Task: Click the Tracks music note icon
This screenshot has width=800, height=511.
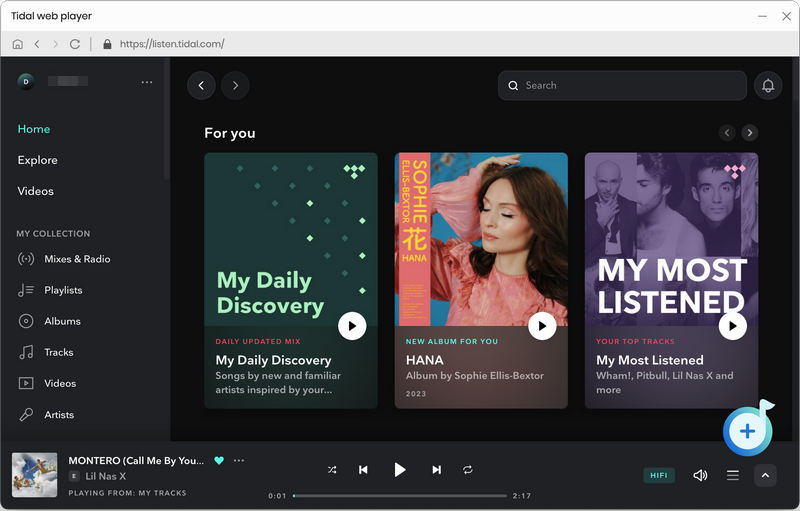Action: 26,352
